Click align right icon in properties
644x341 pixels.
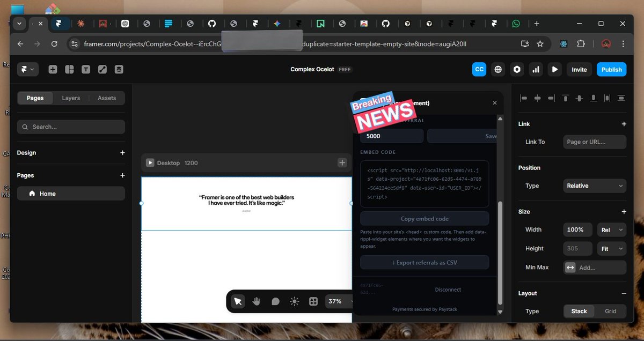pos(552,98)
